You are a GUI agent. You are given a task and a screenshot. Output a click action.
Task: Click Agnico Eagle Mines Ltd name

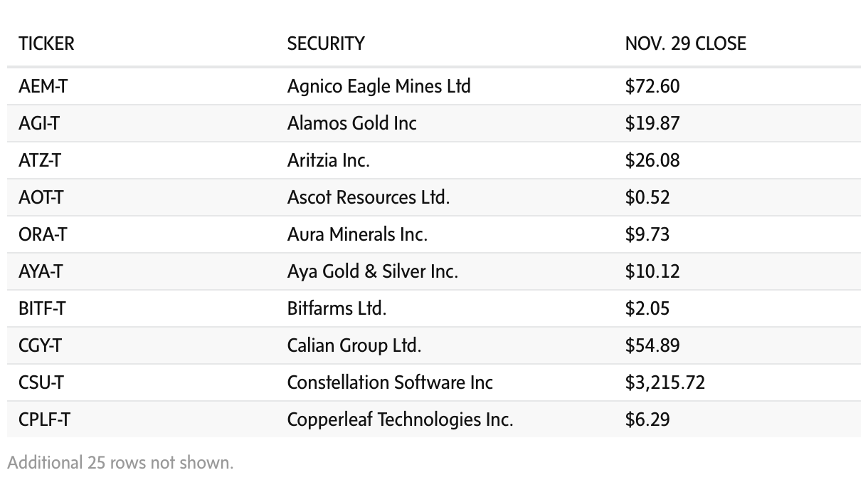379,86
